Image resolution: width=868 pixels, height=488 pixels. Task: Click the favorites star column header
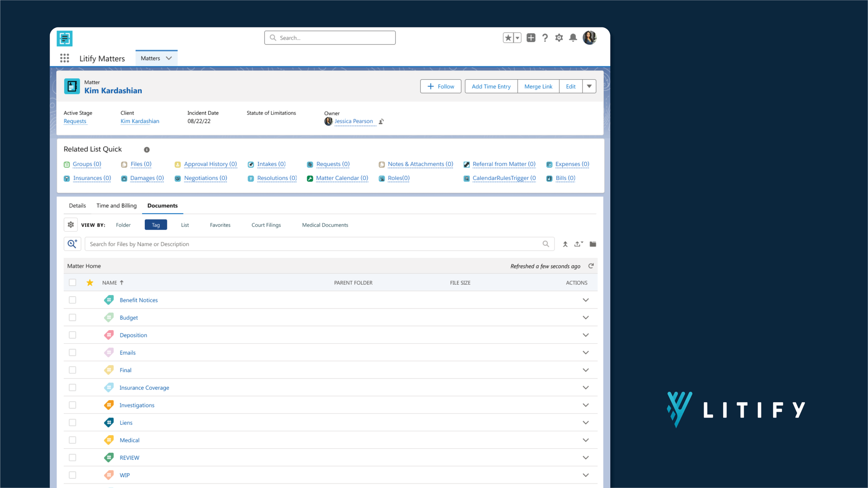click(90, 283)
